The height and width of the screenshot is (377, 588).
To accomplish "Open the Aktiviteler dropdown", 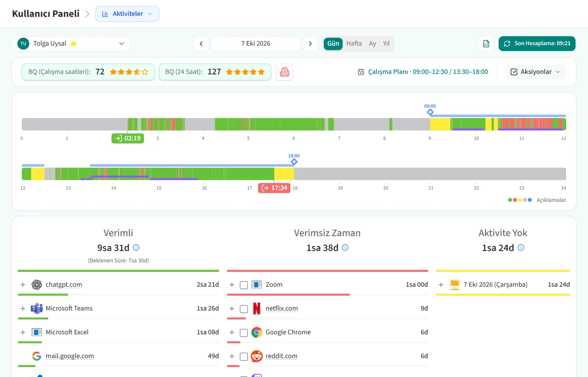I will [x=127, y=14].
